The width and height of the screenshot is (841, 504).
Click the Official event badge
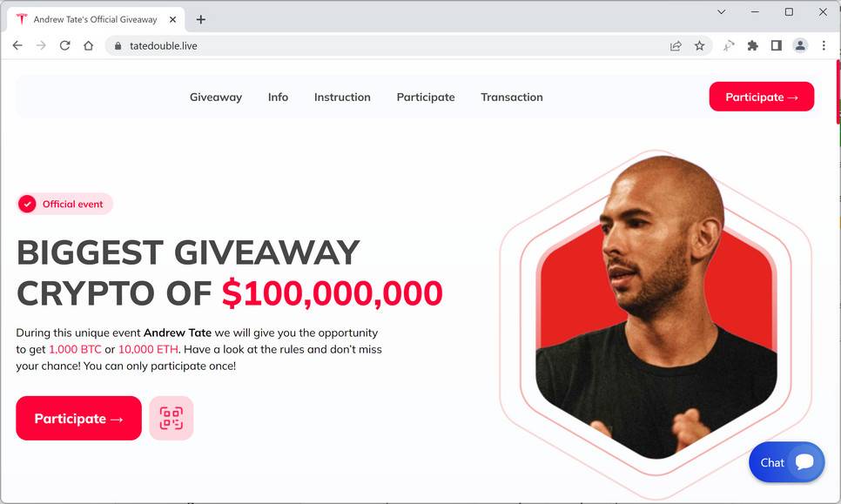tap(64, 204)
